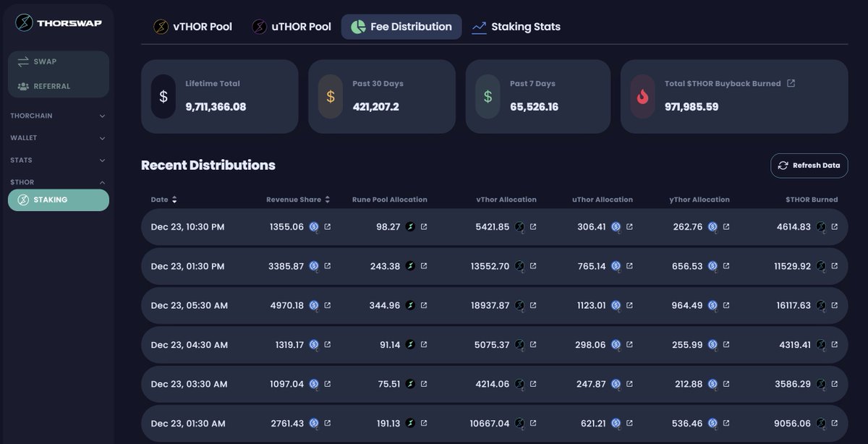The image size is (868, 444).
Task: Open uThor allocation link for 765.14
Action: (x=629, y=266)
